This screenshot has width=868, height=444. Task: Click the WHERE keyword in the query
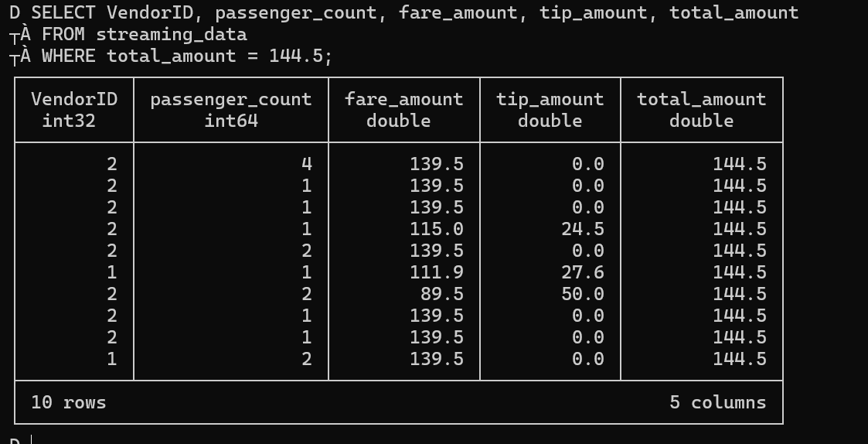69,56
